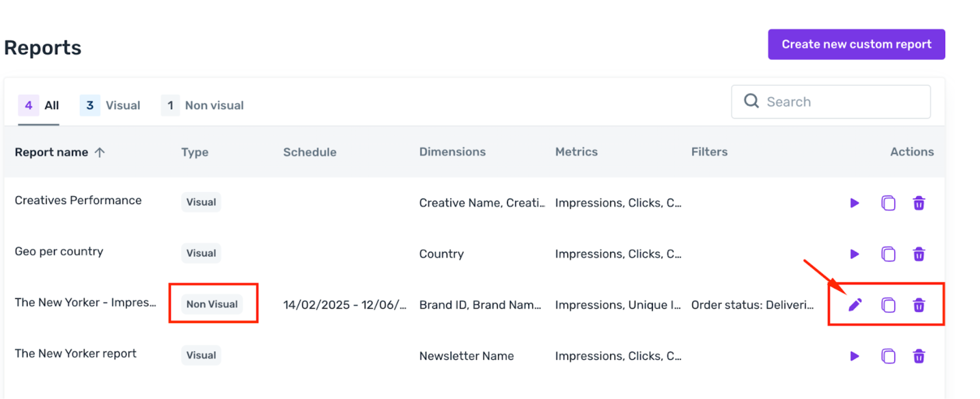This screenshot has width=980, height=399.
Task: Click metrics cell in Geo per country row
Action: 618,254
